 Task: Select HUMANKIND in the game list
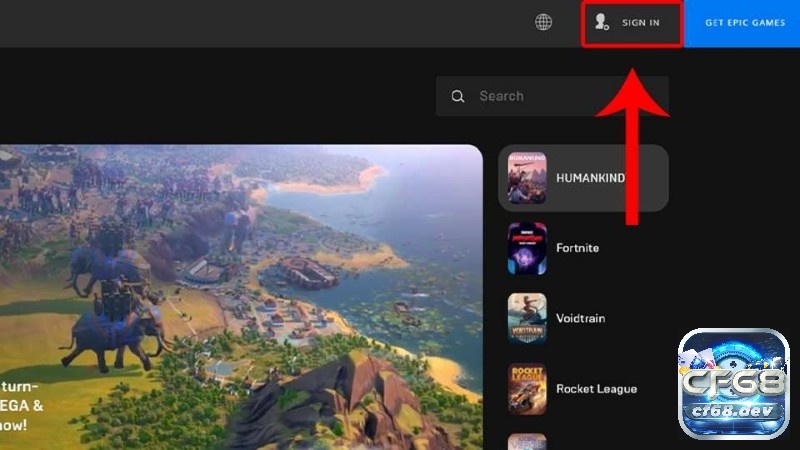(x=583, y=178)
